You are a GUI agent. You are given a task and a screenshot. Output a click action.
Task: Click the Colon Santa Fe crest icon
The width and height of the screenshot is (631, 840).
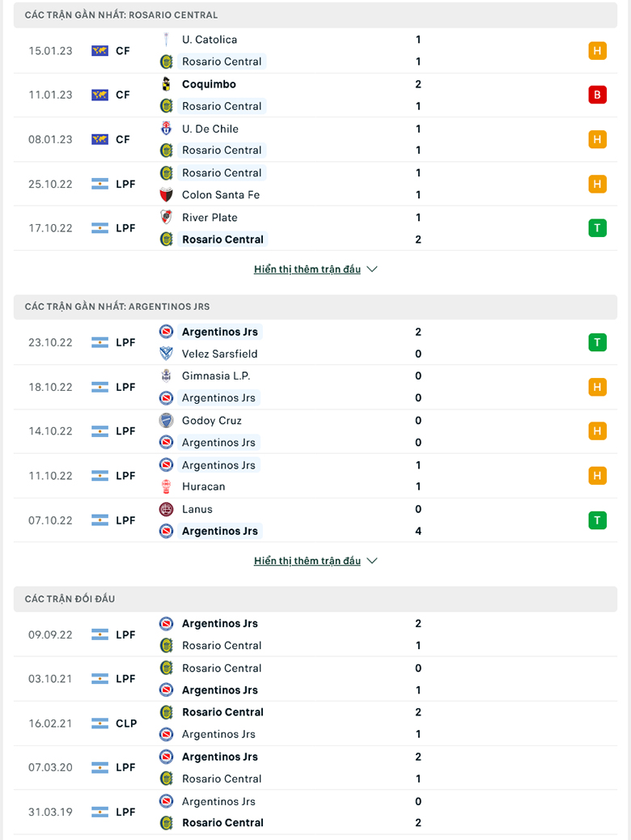coord(167,194)
